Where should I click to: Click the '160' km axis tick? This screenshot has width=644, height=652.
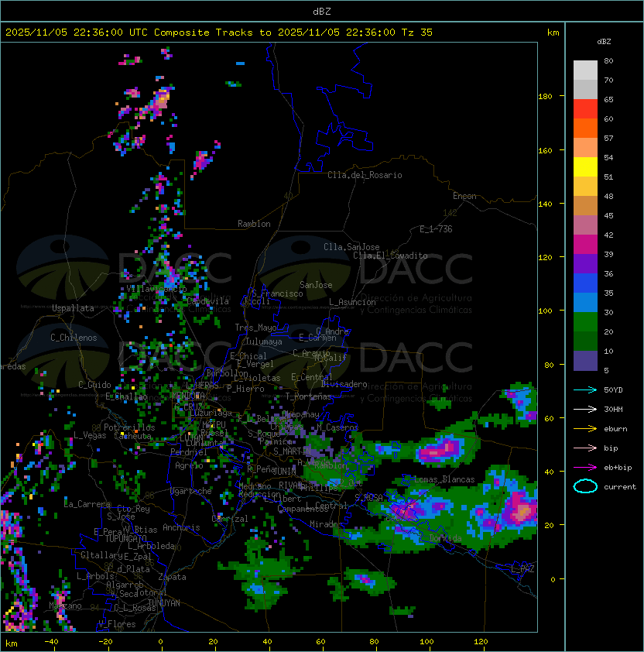click(x=545, y=150)
